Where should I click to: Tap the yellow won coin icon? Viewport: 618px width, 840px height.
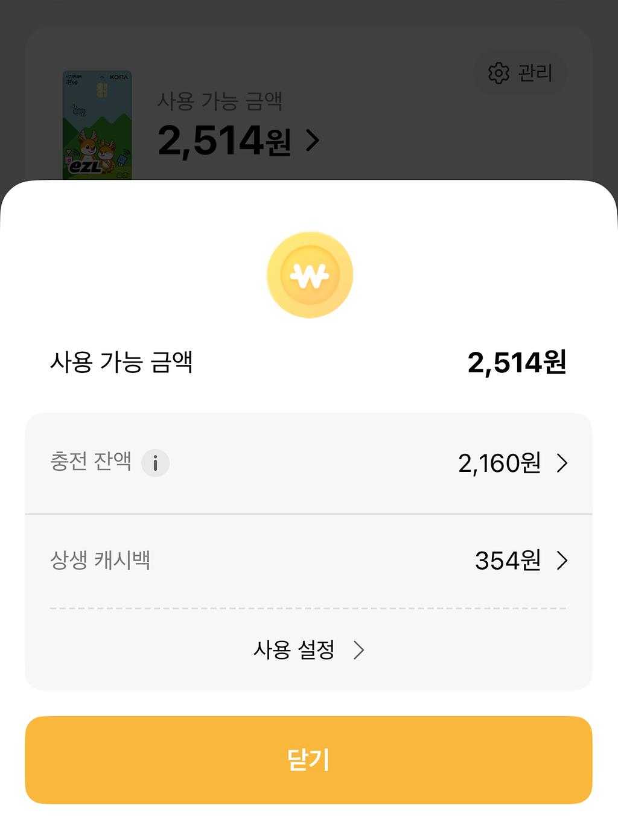point(310,275)
